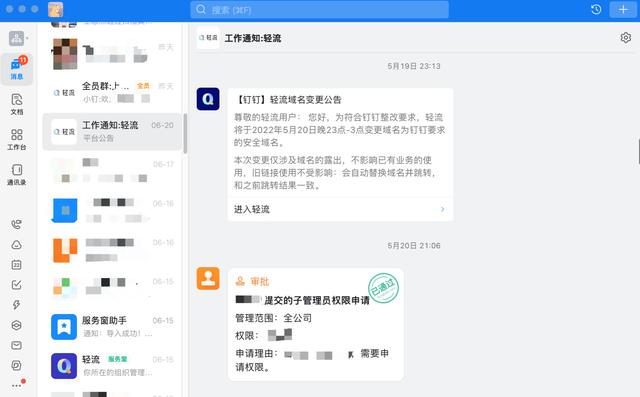Screen dimensions: 640x397
Task: Open the top conversation with pixelated face avatar
Action: click(112, 53)
